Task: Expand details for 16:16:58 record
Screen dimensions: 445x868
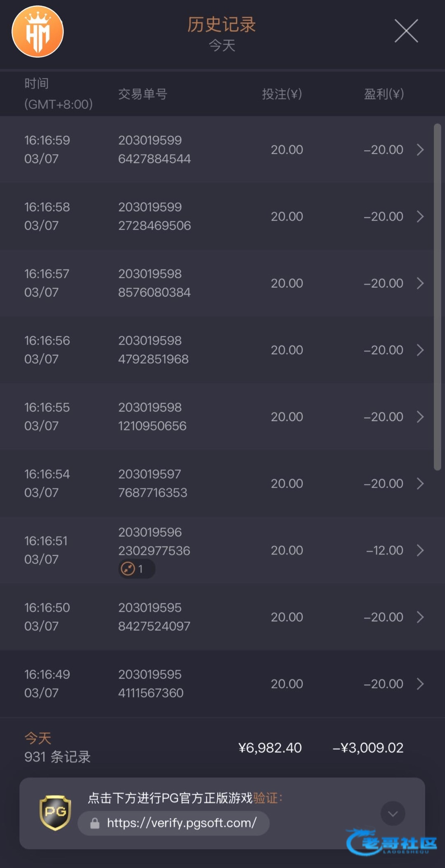Action: 420,216
